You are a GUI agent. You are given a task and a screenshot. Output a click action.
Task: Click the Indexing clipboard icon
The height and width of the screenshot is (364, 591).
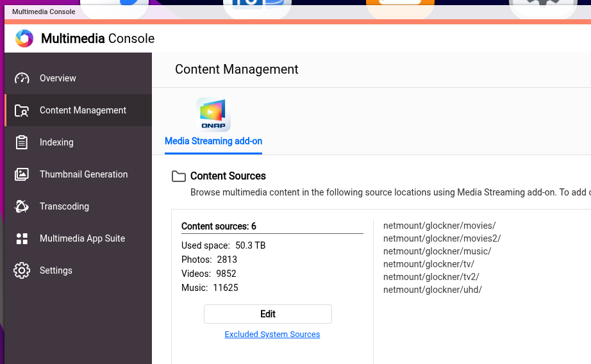click(x=22, y=142)
